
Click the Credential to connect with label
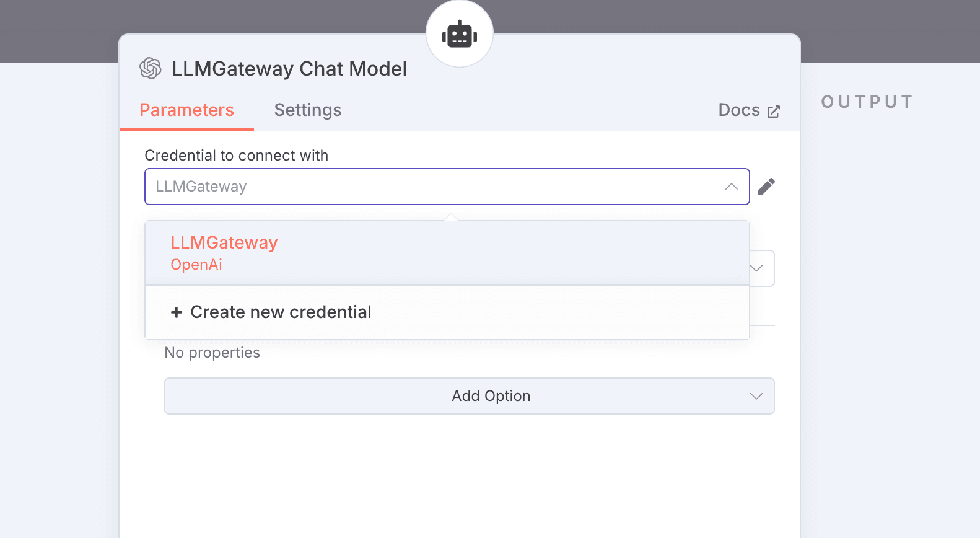coord(236,156)
